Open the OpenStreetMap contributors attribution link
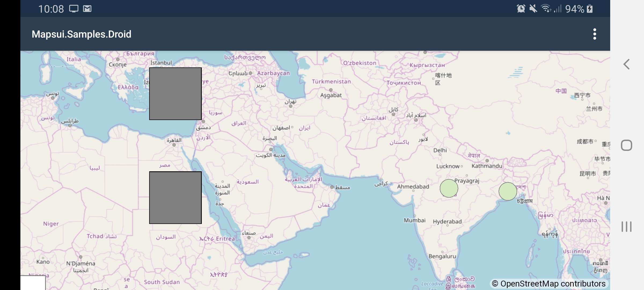This screenshot has width=644, height=290. pos(549,284)
